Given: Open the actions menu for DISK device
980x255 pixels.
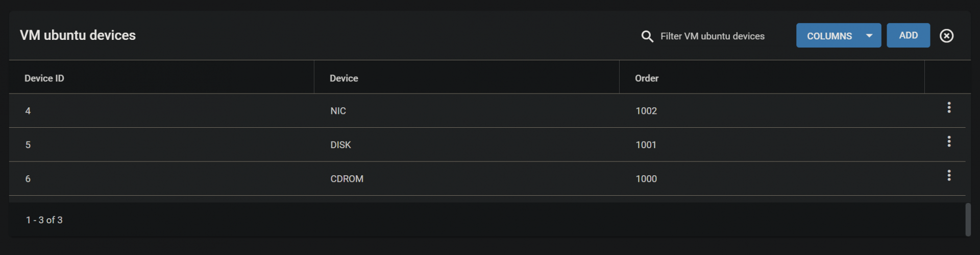Looking at the screenshot, I should point(949,142).
